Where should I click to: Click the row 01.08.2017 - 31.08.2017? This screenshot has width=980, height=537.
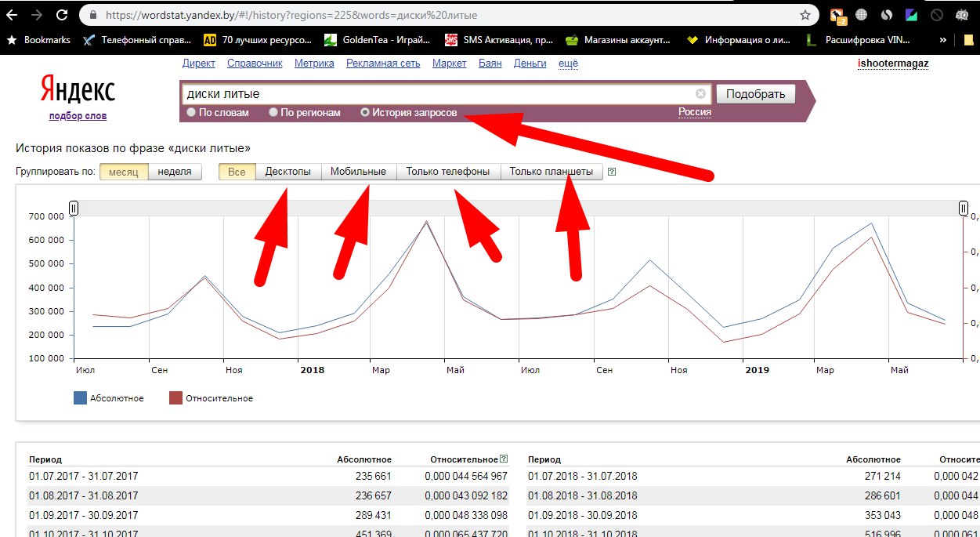268,495
